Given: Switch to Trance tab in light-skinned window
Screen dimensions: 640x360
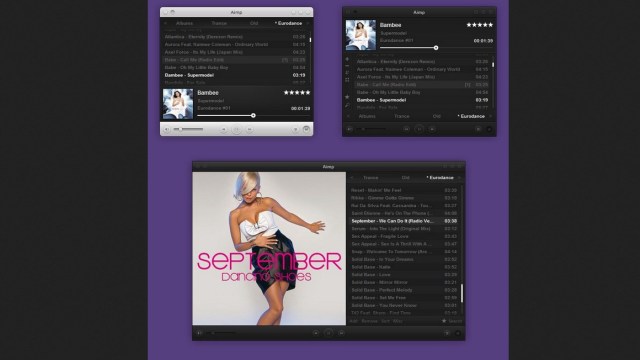Looking at the screenshot, I should (x=219, y=23).
